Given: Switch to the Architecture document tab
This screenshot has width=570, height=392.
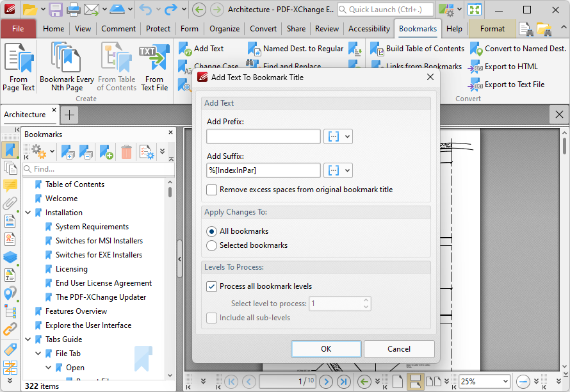Looking at the screenshot, I should click(x=24, y=114).
